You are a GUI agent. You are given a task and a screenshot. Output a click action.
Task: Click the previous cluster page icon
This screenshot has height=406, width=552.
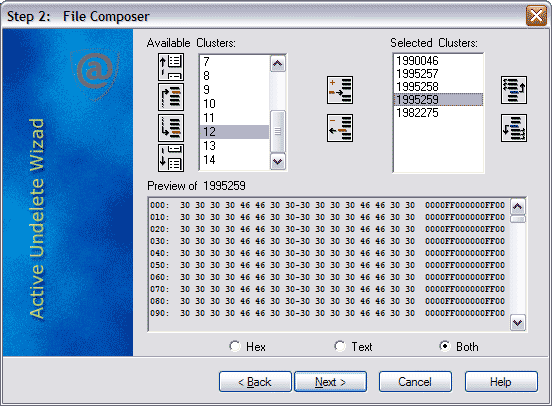tap(171, 97)
